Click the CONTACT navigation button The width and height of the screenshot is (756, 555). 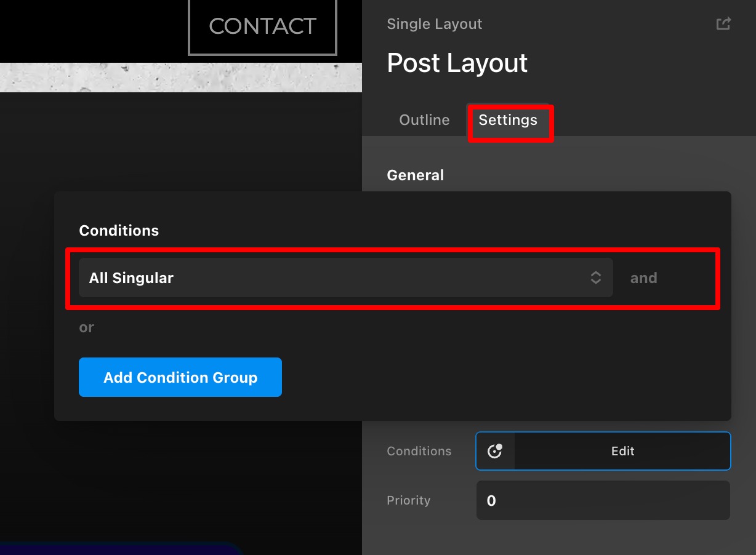click(x=262, y=26)
